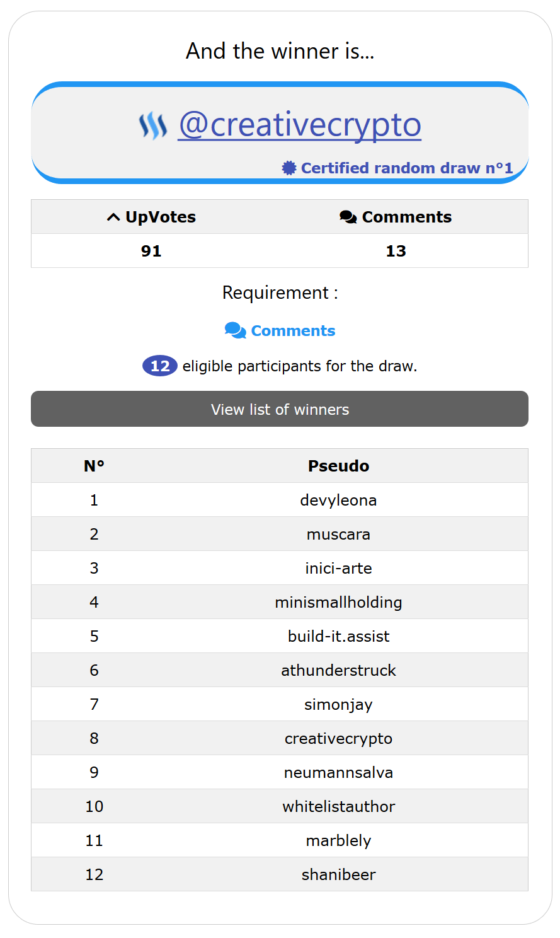
Task: Click the certified badge icon
Action: pos(289,168)
